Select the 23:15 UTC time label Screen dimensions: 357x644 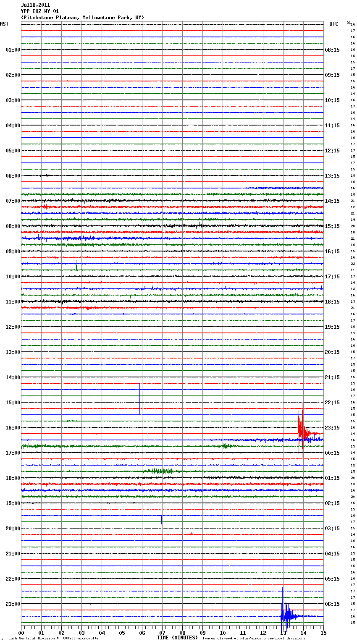point(332,428)
